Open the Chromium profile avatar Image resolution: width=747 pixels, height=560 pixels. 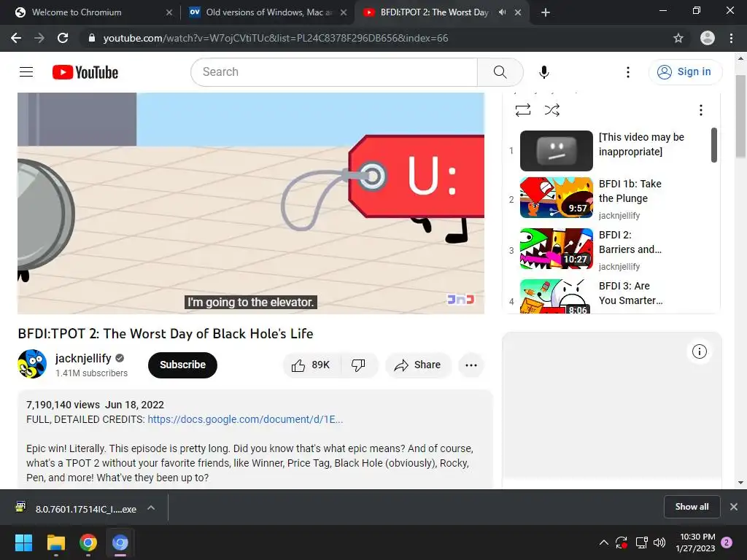point(707,38)
